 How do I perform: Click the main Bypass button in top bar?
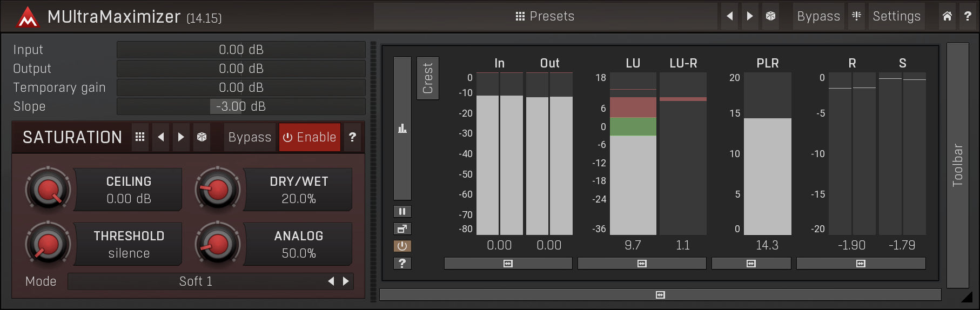pyautogui.click(x=818, y=16)
